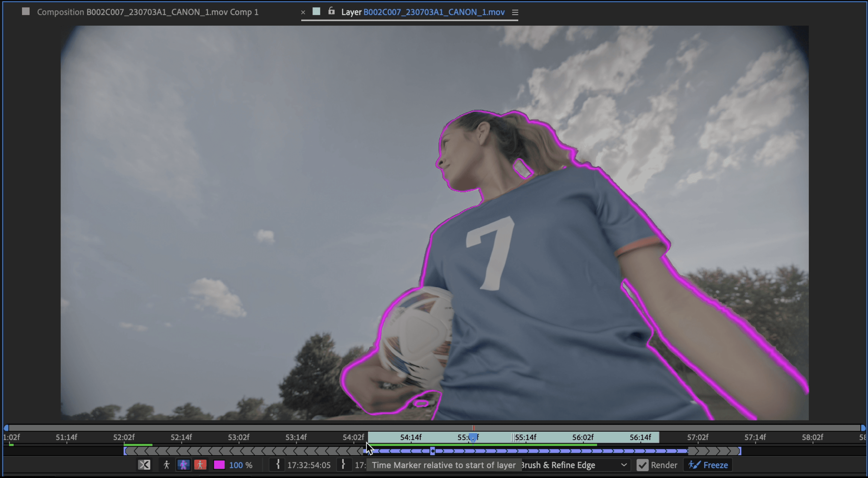This screenshot has height=478, width=868.
Task: Click the Composition tab's gray color square
Action: coord(26,12)
